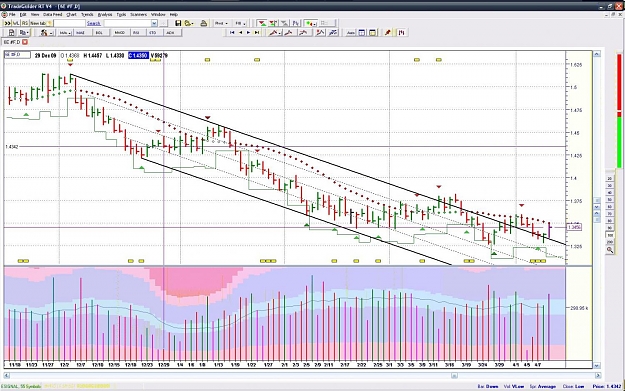
Task: Open the Edit menu
Action: coord(23,14)
